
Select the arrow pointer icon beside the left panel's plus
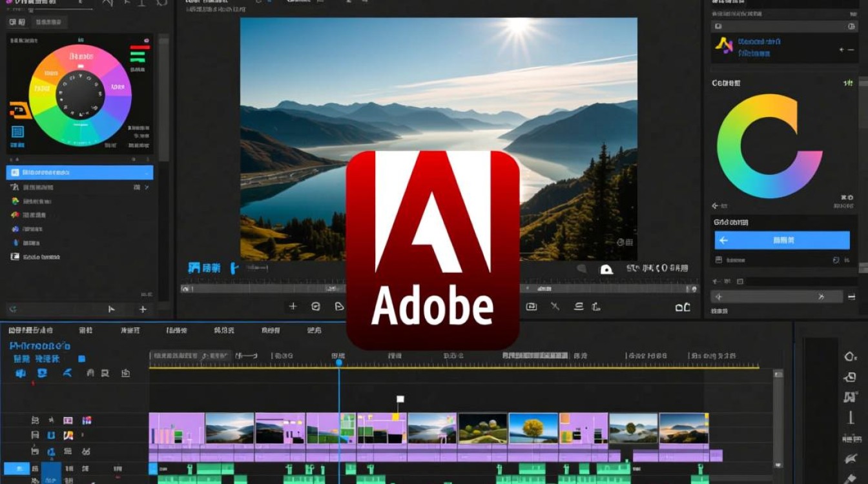(112, 309)
